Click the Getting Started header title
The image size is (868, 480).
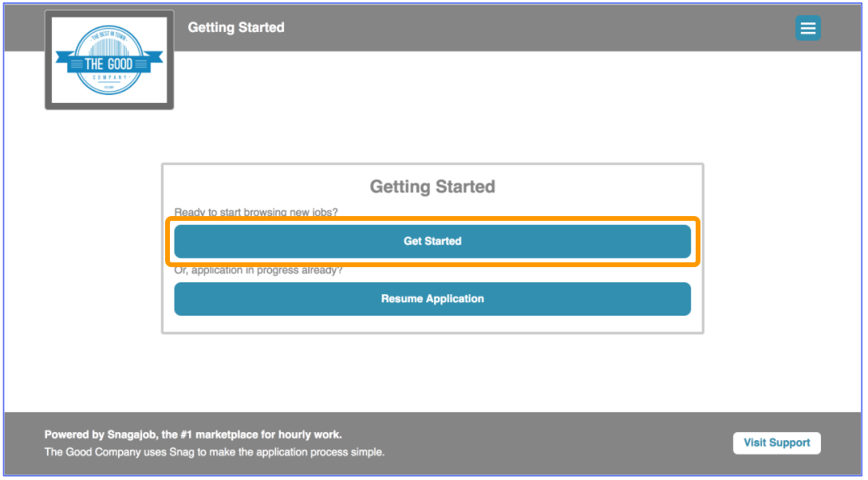236,28
